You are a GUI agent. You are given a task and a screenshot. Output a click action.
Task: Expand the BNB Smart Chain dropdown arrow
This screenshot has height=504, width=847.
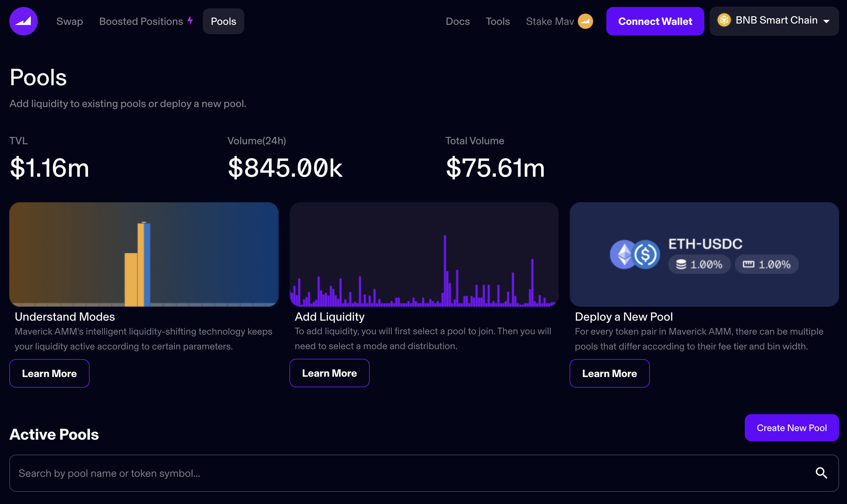(827, 21)
